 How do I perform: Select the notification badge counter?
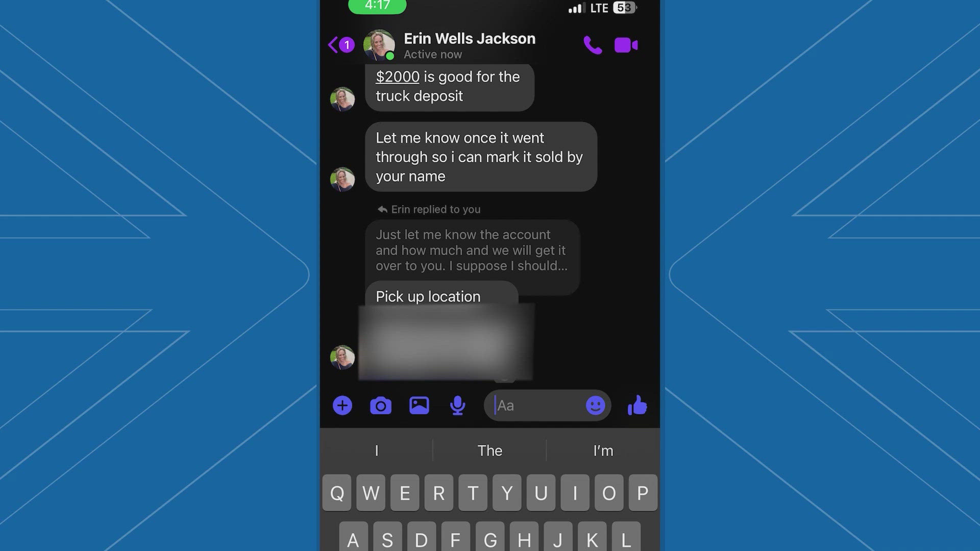tap(347, 45)
